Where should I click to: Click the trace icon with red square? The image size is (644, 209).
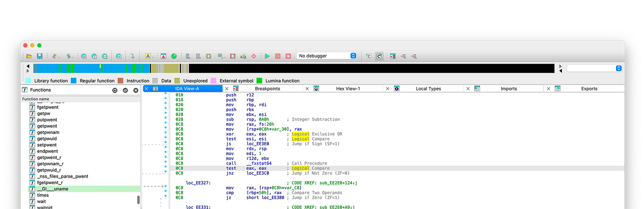pyautogui.click(x=414, y=56)
